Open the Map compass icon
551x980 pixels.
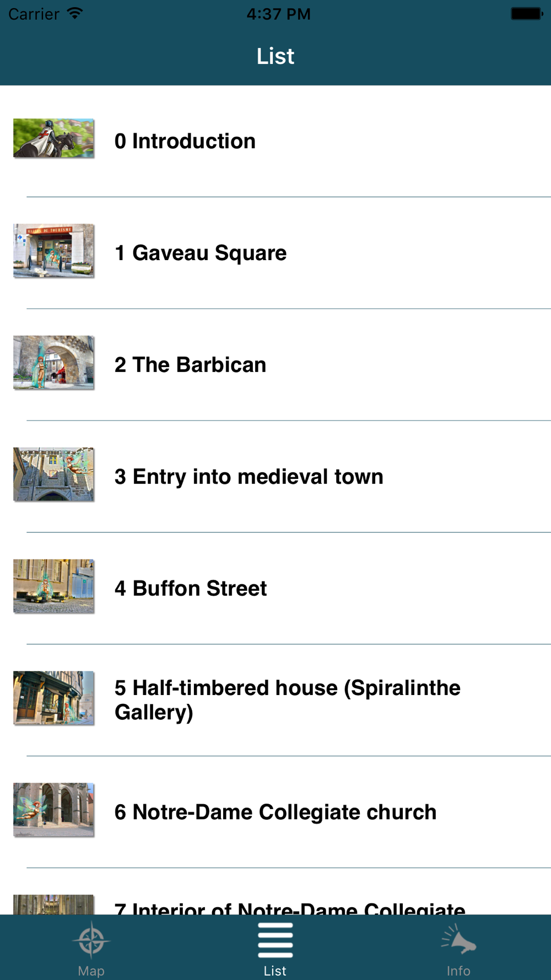tap(91, 939)
